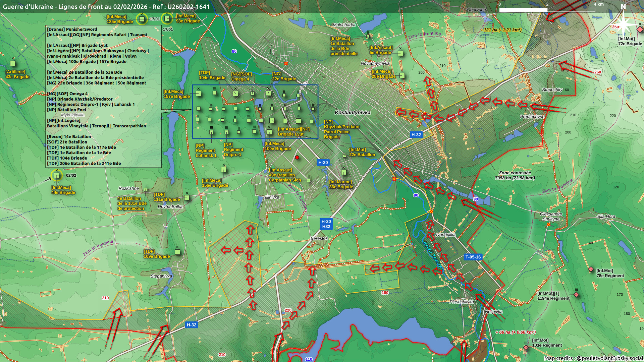This screenshot has width=644, height=362.
Task: Click the 156e Brigade unit marker square
Action: (224, 170)
